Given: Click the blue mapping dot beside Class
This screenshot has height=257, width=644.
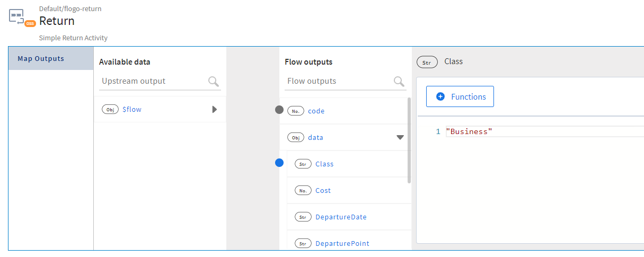Looking at the screenshot, I should point(279,163).
